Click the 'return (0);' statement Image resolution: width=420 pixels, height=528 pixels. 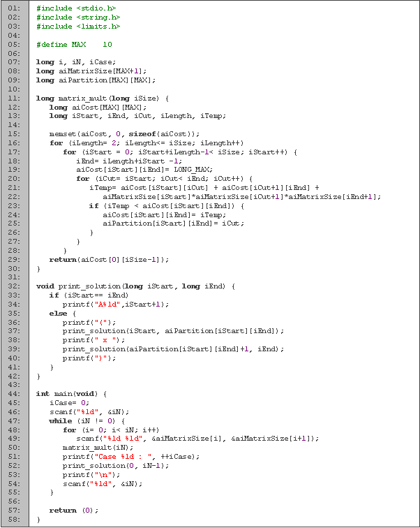(x=74, y=511)
